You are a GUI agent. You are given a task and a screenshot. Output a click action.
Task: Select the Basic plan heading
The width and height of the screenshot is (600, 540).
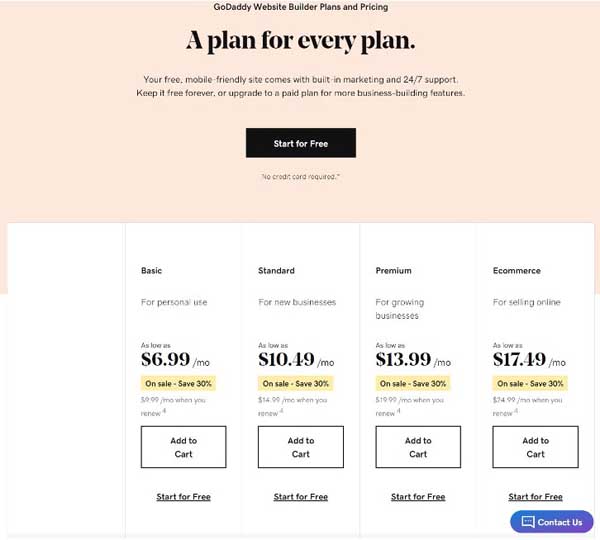point(152,271)
